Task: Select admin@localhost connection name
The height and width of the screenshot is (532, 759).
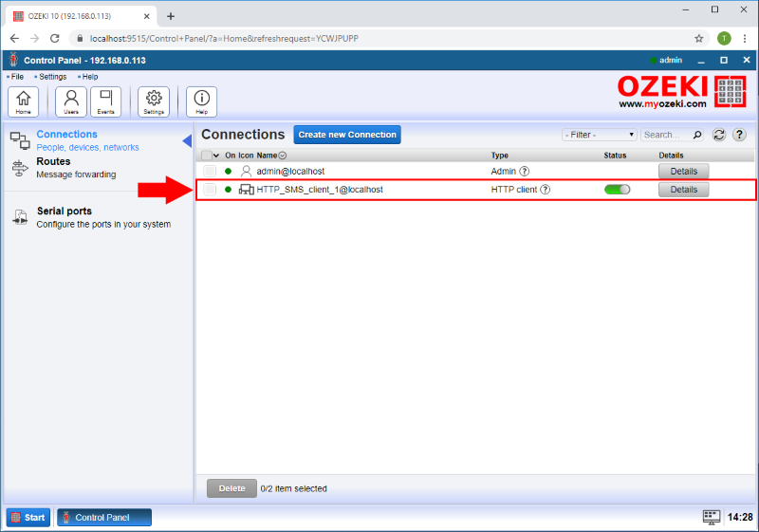Action: tap(290, 172)
